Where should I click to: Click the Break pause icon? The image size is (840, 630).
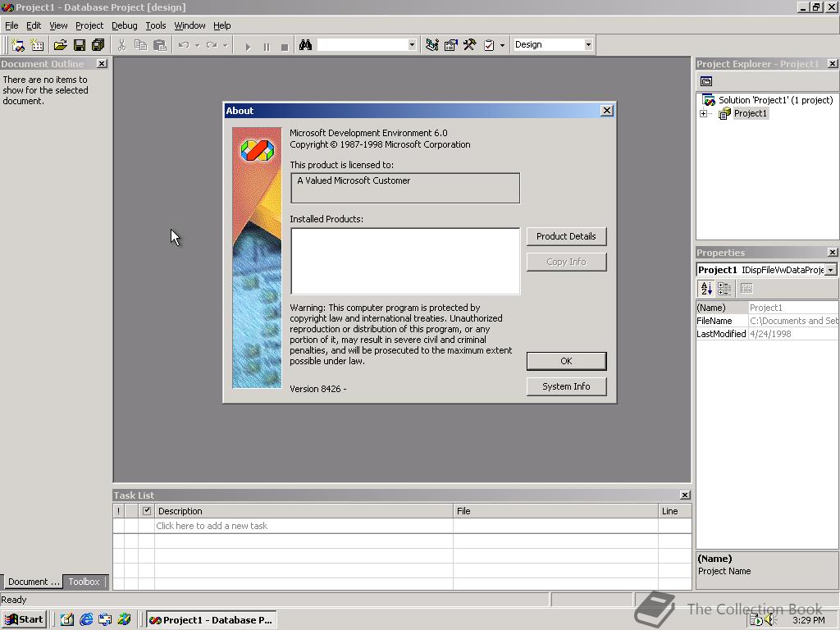267,47
